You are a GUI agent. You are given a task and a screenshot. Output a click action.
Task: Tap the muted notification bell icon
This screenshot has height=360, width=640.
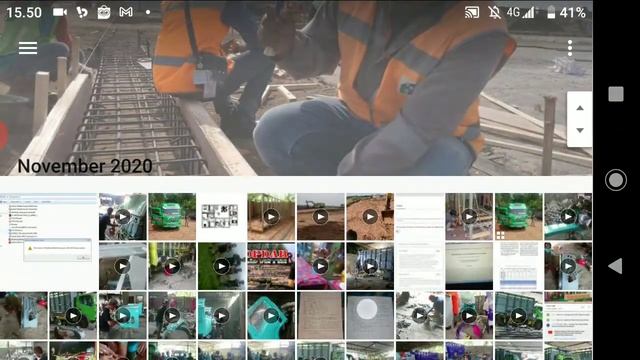click(494, 13)
